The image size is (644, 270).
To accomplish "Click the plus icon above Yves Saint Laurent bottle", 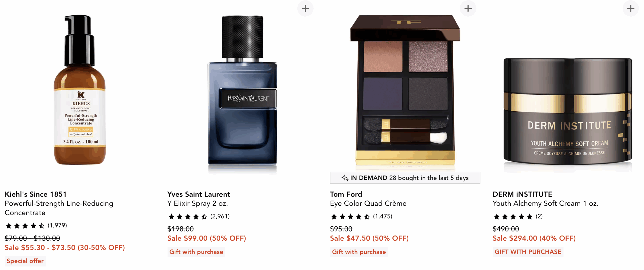I will tap(305, 9).
